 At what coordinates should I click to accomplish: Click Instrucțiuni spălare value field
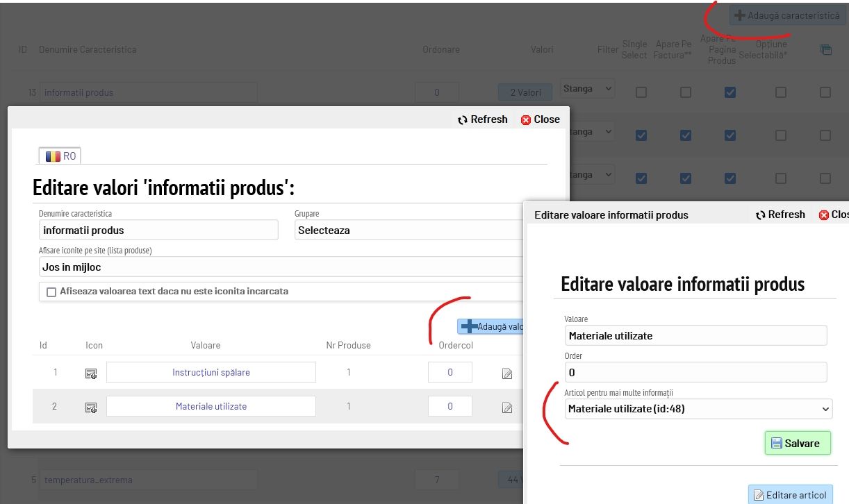[x=211, y=372]
